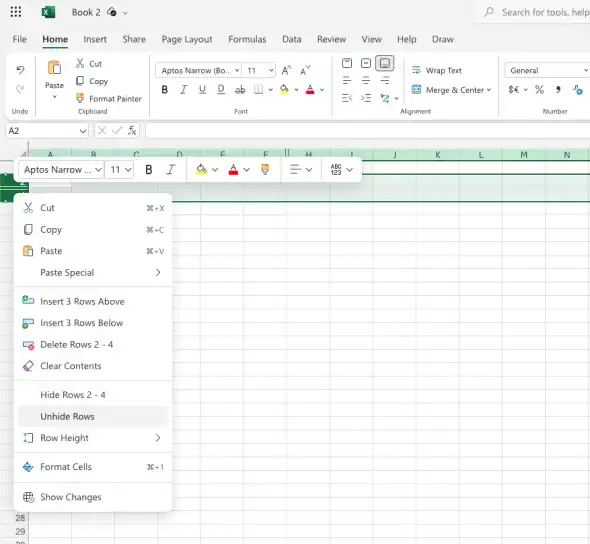Open Row Height submenu

(93, 438)
